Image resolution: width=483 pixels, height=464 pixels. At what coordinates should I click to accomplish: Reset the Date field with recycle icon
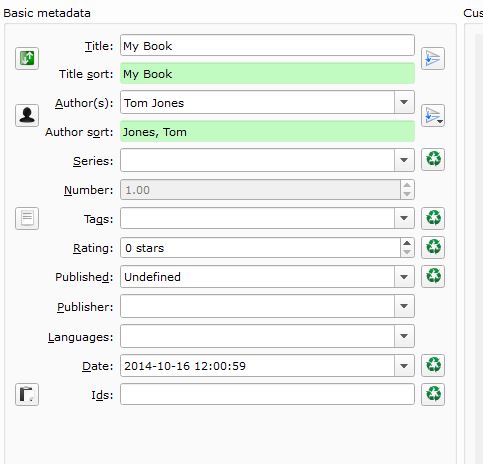pyautogui.click(x=433, y=365)
